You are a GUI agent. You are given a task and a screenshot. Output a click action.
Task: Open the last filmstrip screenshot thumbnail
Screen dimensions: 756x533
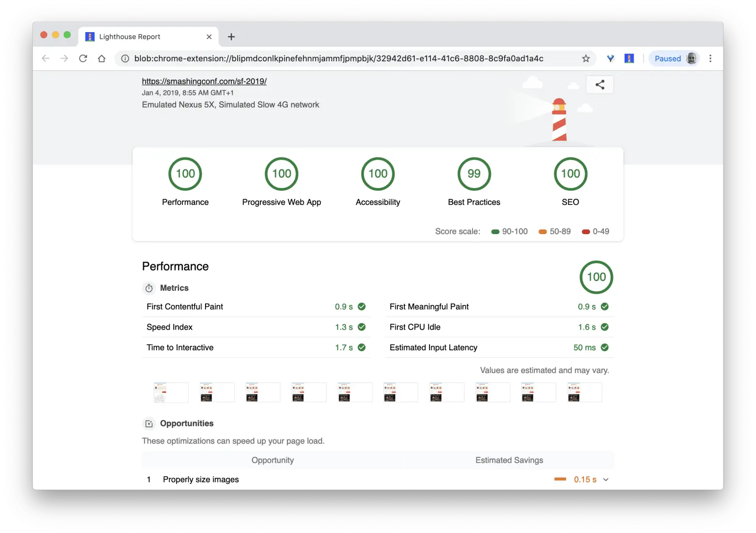tap(585, 392)
